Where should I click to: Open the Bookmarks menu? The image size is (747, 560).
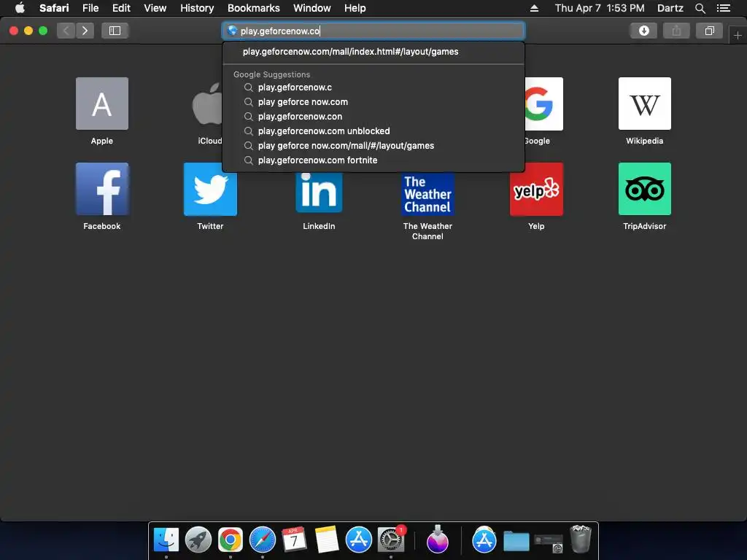coord(254,8)
